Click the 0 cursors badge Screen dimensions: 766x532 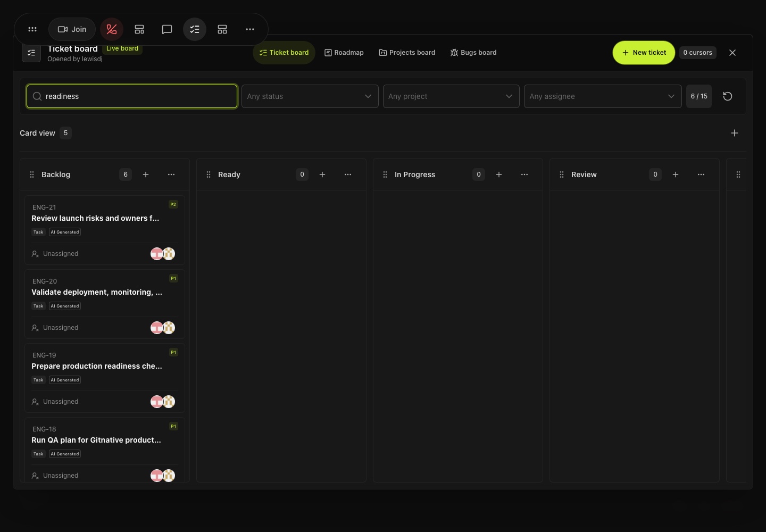pos(697,53)
